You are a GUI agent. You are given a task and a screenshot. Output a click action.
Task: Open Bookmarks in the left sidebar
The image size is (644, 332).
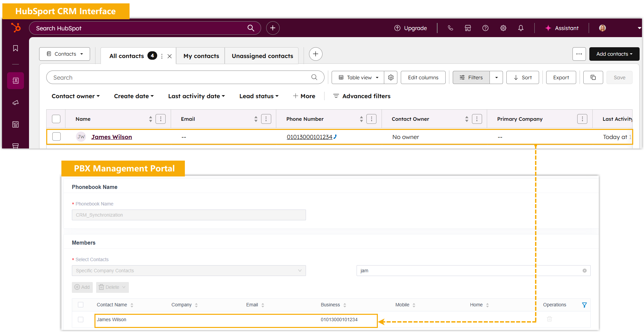tap(16, 48)
